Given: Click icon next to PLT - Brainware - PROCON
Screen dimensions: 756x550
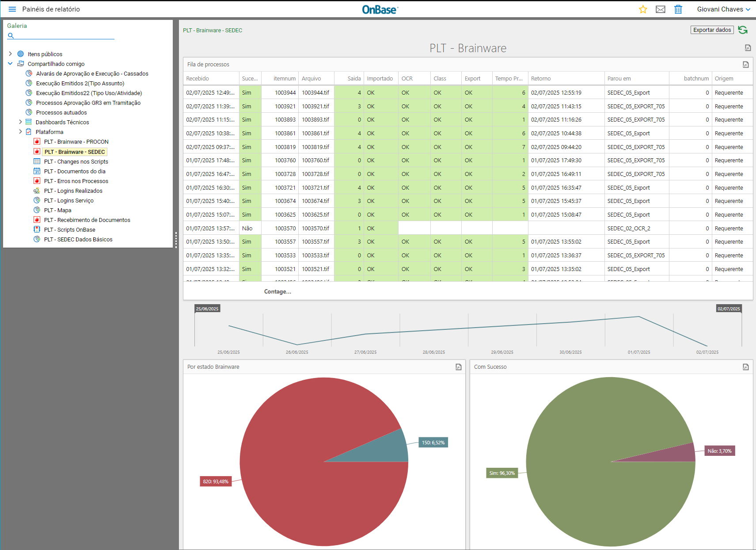Looking at the screenshot, I should 37,141.
